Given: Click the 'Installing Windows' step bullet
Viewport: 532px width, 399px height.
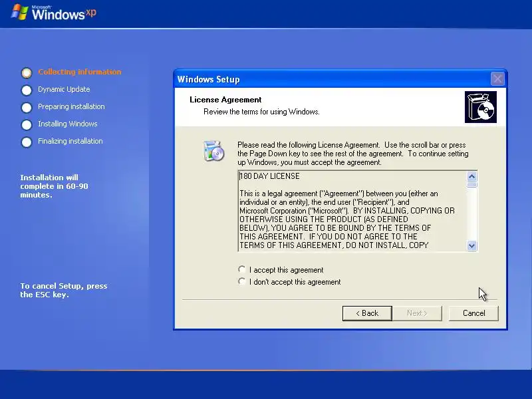Looking at the screenshot, I should [x=27, y=124].
